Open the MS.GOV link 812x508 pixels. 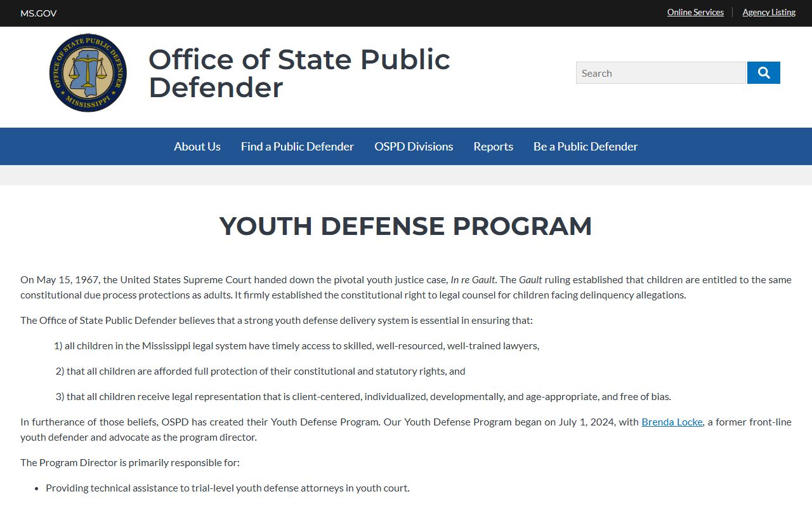(39, 13)
